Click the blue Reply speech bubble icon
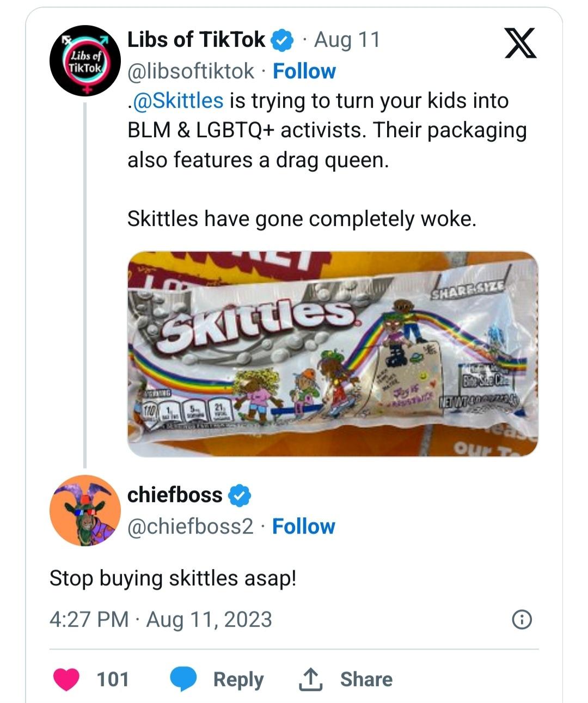This screenshot has width=588, height=703. [183, 679]
